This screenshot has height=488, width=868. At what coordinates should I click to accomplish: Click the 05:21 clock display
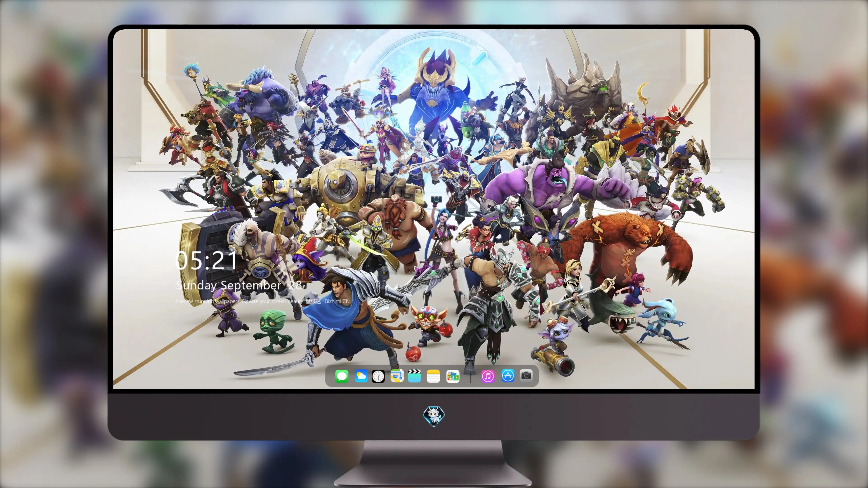pos(206,261)
